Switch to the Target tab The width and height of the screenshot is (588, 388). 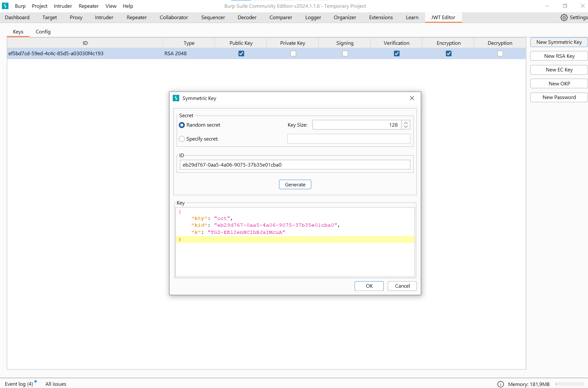pos(50,18)
